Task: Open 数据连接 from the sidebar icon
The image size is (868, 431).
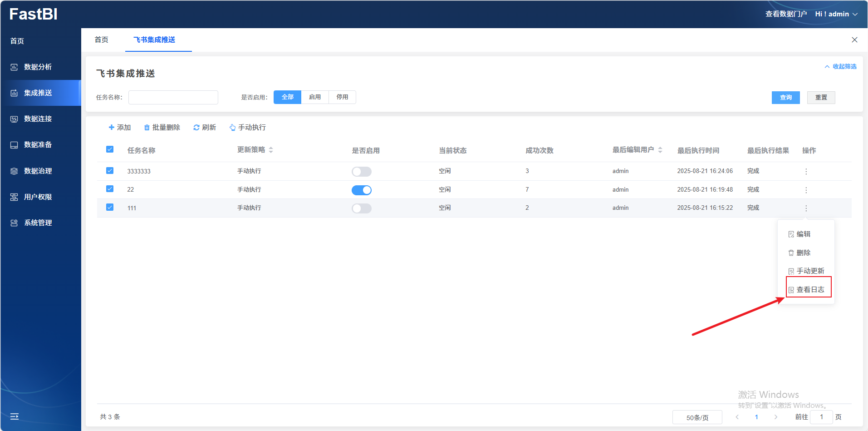Action: pos(14,119)
